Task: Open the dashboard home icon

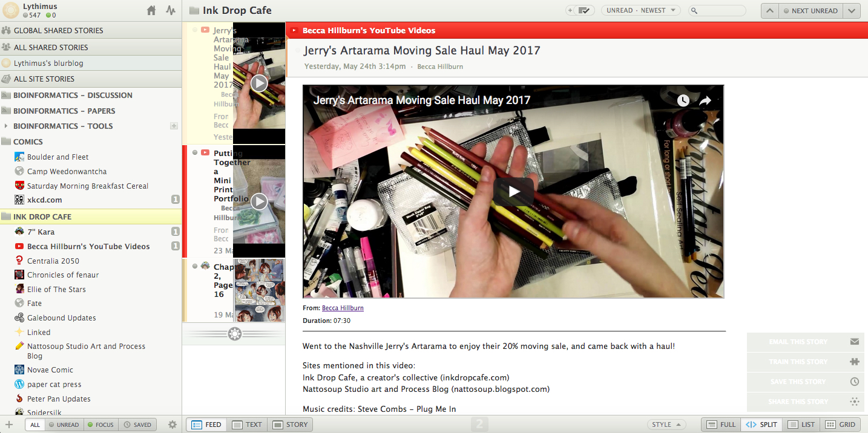Action: click(x=151, y=10)
